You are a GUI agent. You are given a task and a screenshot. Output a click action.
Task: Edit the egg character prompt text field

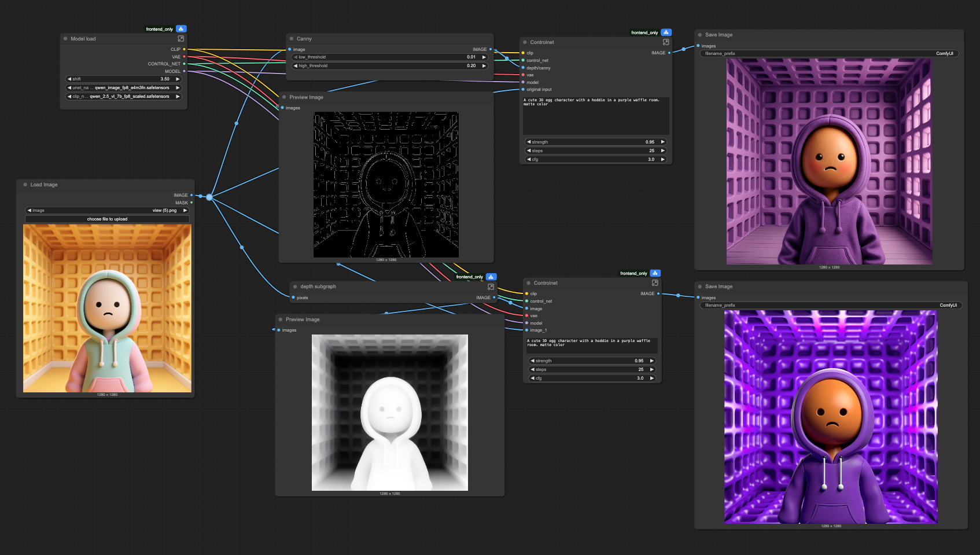[595, 116]
